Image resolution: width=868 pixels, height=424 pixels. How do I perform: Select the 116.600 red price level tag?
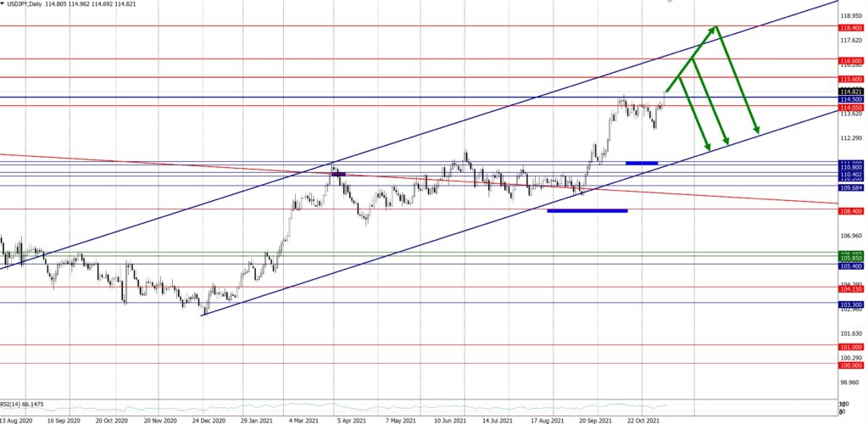[x=851, y=61]
